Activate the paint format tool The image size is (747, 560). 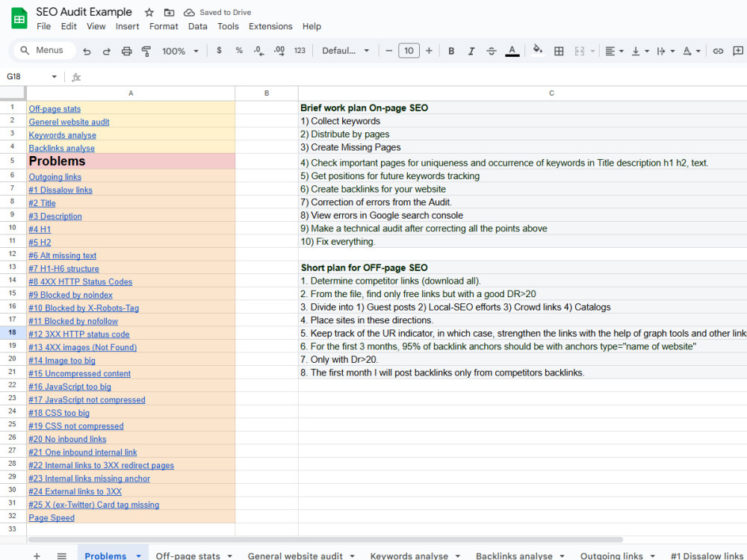tap(146, 51)
